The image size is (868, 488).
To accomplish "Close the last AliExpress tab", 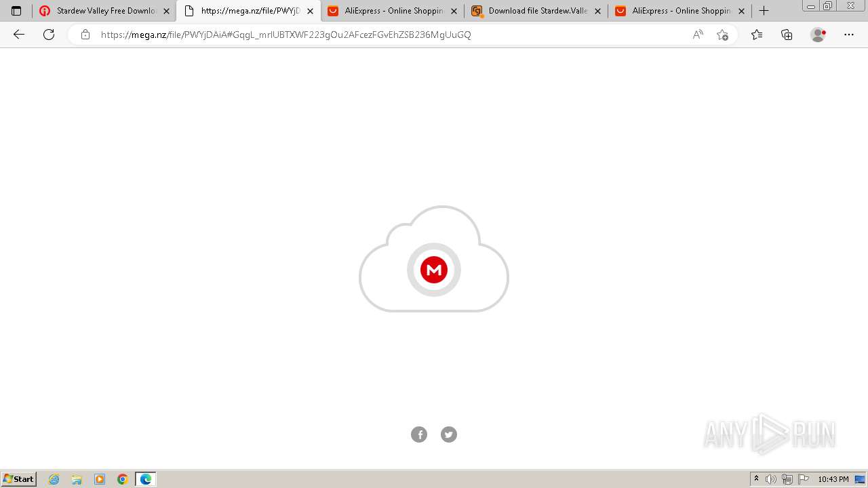I will click(741, 11).
